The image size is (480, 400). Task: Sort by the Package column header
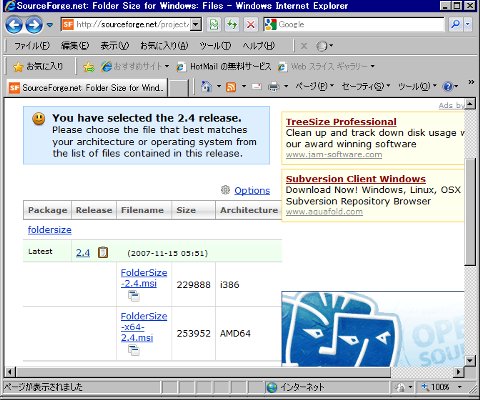47,210
